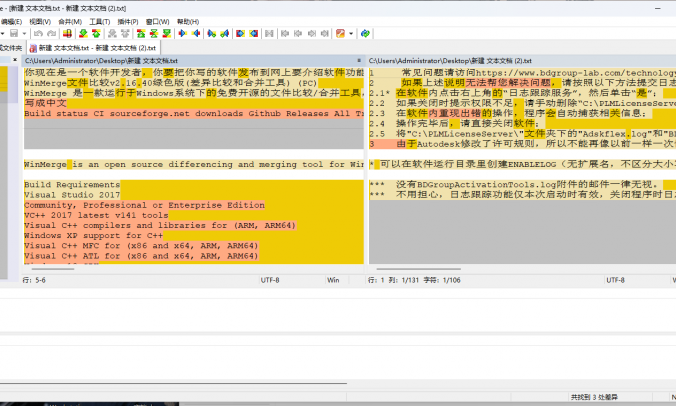The image size is (676, 406).
Task: Go to the last difference icon
Action: (167, 33)
